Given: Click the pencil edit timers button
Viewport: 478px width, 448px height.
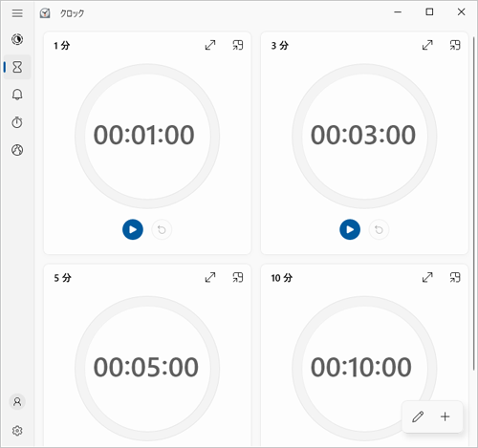Looking at the screenshot, I should tap(418, 416).
